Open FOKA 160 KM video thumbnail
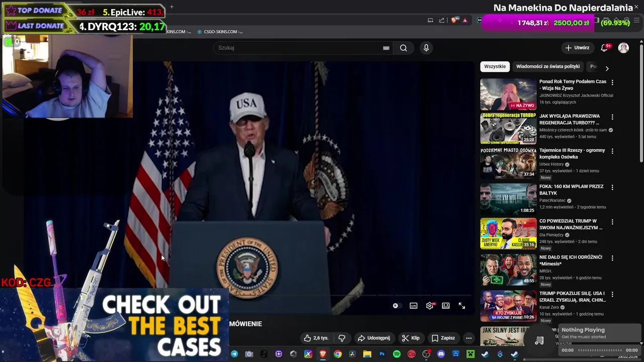The height and width of the screenshot is (362, 644). point(508,199)
